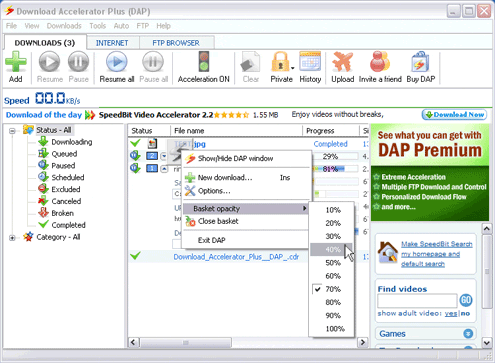Switch to the INTERNET tab
495x363 pixels.
pos(112,43)
